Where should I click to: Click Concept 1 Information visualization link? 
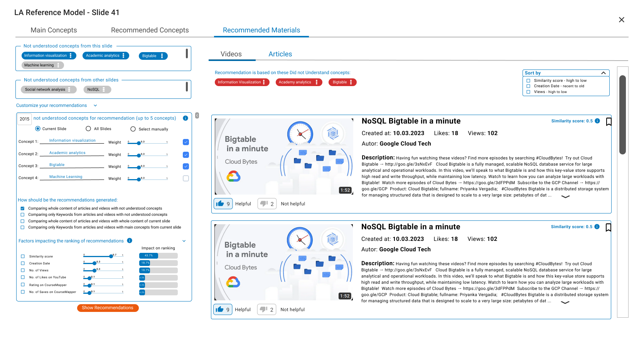pos(72,141)
